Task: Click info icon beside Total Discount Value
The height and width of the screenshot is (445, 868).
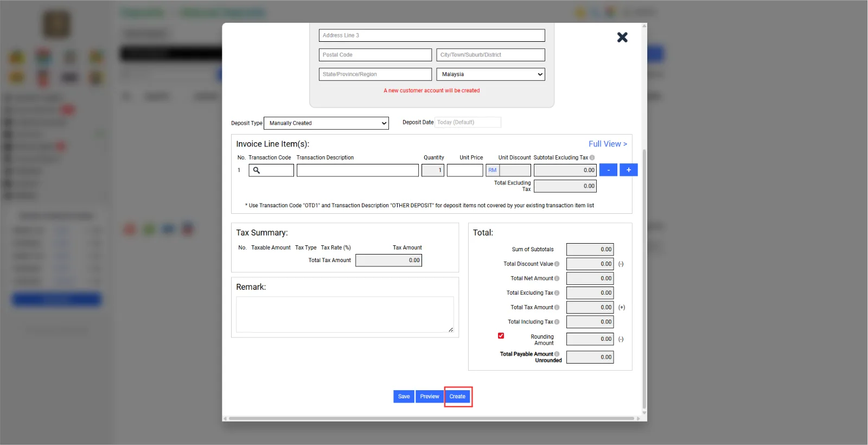Action: (x=557, y=264)
